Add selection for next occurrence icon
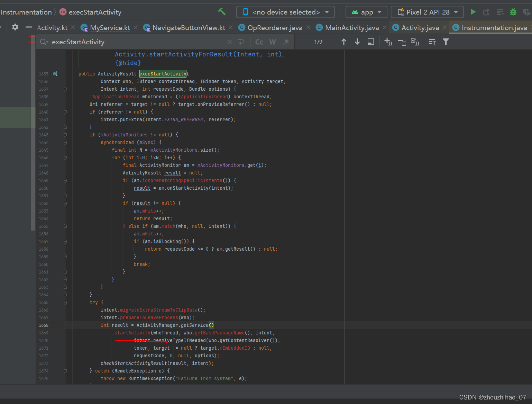This screenshot has width=532, height=404. (388, 42)
